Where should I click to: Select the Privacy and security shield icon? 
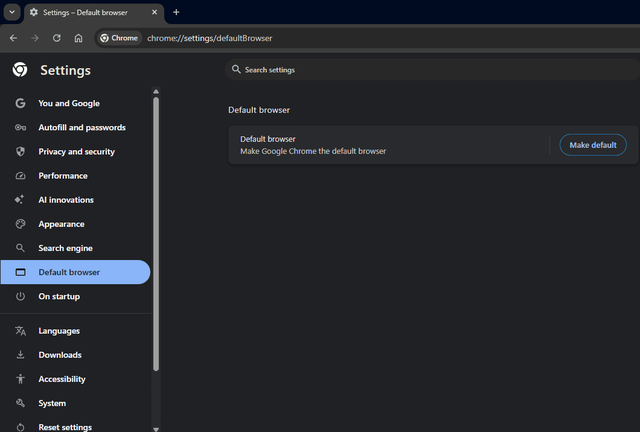[x=20, y=151]
